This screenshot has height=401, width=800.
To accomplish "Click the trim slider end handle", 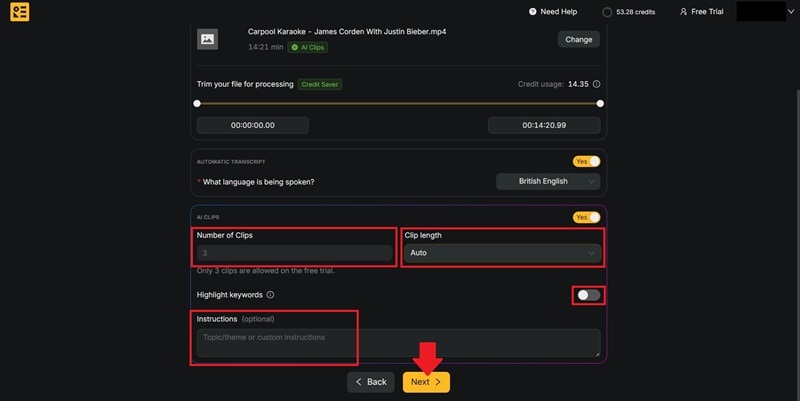I will click(600, 104).
